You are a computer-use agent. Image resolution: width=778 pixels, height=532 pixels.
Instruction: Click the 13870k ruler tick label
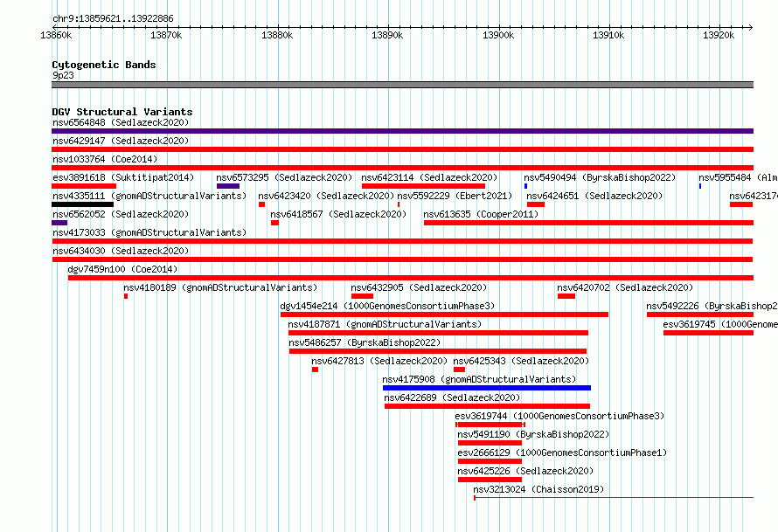click(x=166, y=35)
